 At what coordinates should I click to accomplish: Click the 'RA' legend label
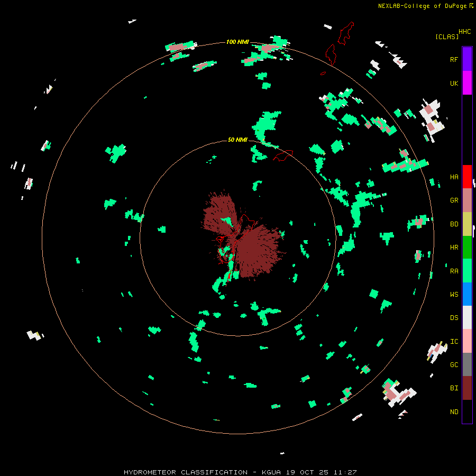[x=454, y=271]
